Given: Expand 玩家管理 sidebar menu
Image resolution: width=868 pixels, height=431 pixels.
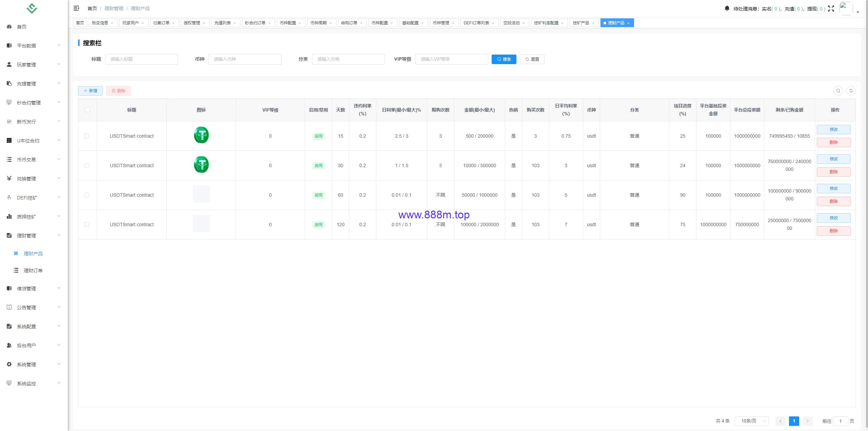Looking at the screenshot, I should pos(34,64).
